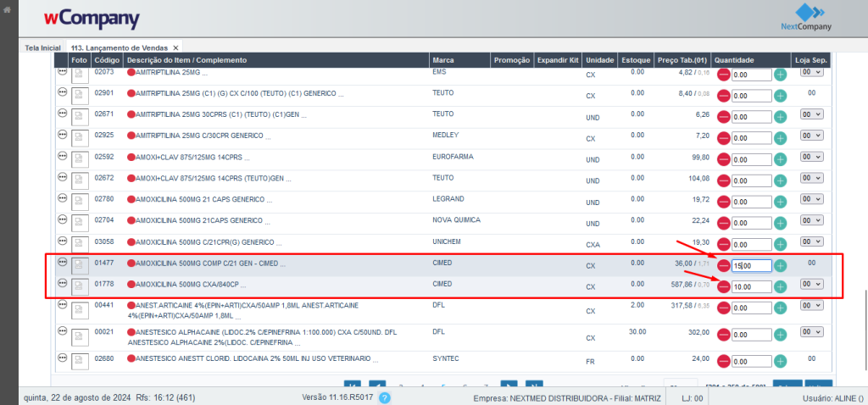Open Loja Sep. dropdown for item 03058
The image size is (868, 405).
[812, 241]
